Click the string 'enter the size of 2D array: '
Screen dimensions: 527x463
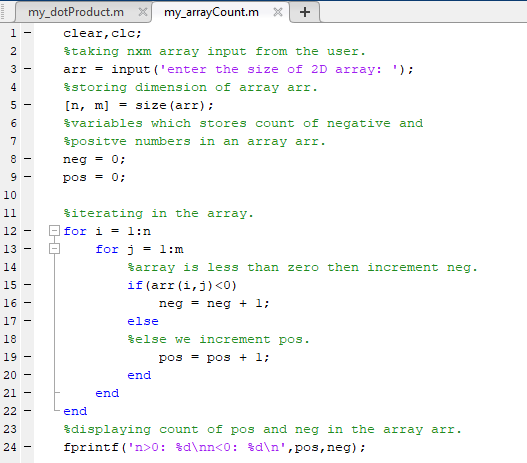coord(279,69)
